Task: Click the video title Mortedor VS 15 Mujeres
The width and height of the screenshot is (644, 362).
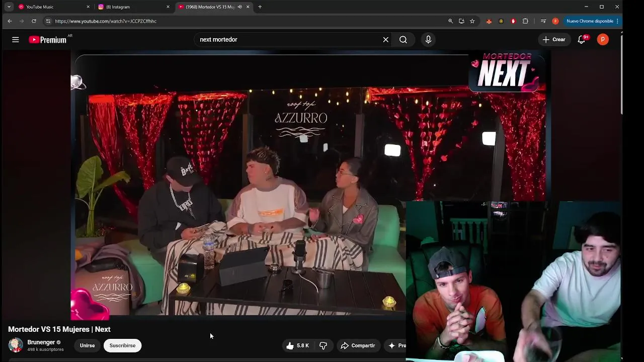Action: coord(59,329)
